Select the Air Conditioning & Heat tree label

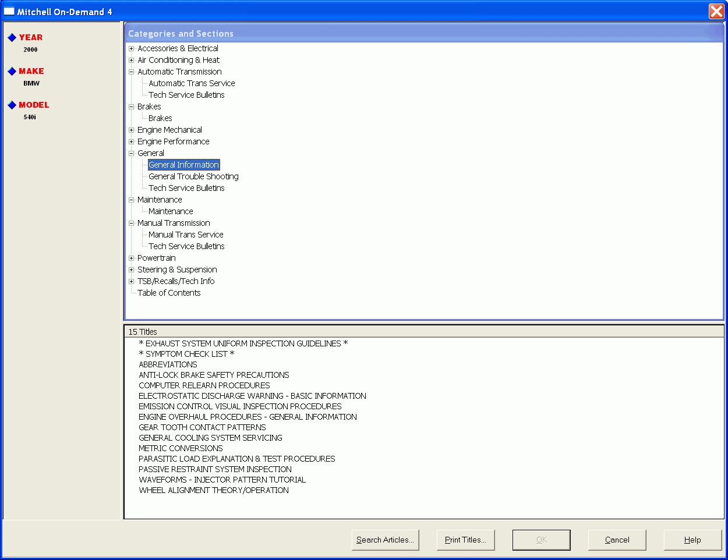click(178, 60)
